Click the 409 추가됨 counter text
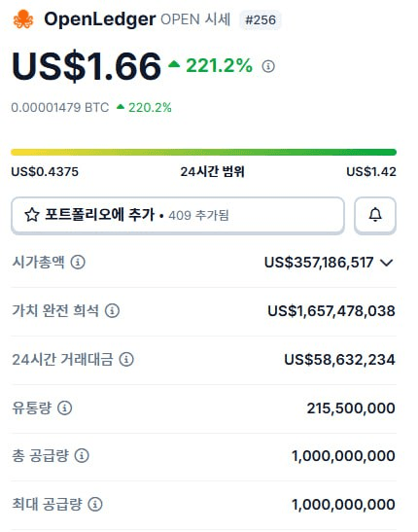 pos(198,216)
